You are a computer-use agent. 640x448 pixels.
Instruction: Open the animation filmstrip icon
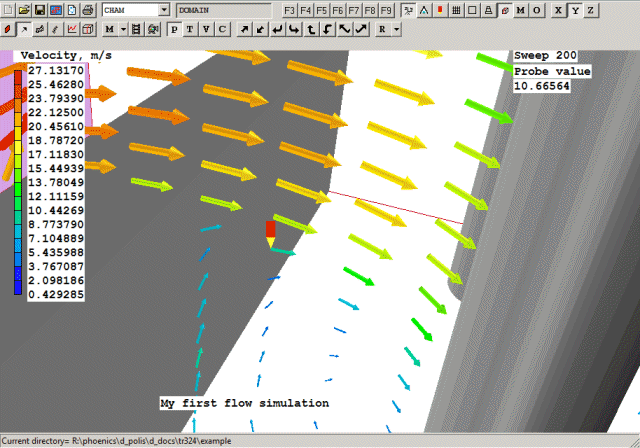[x=137, y=29]
